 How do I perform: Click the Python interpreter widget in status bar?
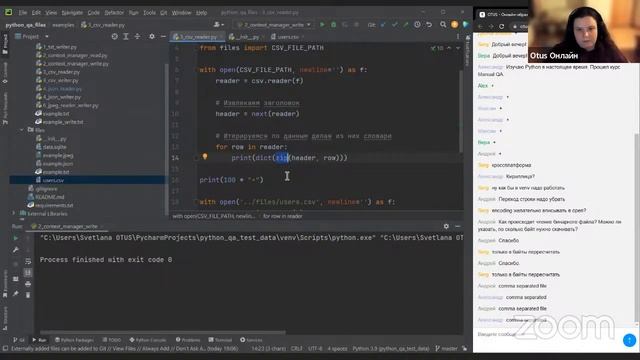pos(391,349)
